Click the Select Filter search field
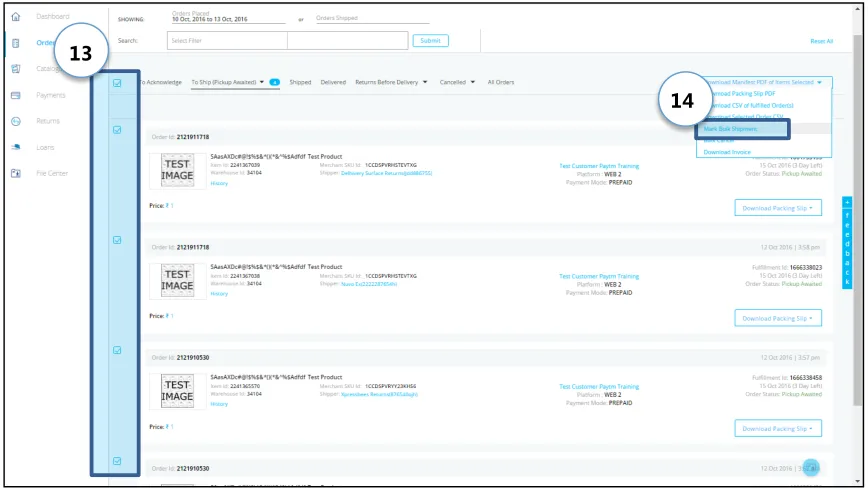This screenshot has height=490, width=868. (227, 40)
